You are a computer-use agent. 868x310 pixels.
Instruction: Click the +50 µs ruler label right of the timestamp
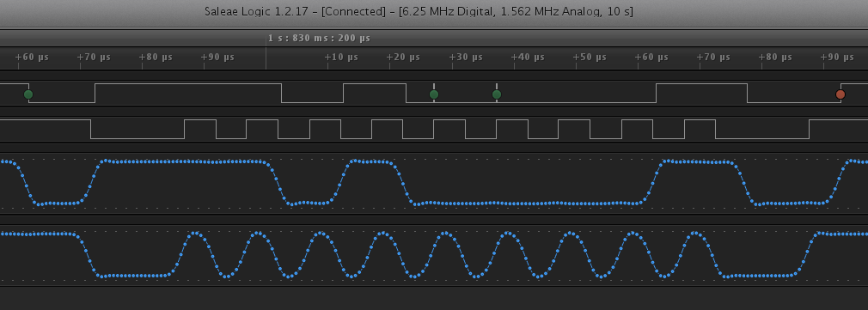click(x=589, y=57)
